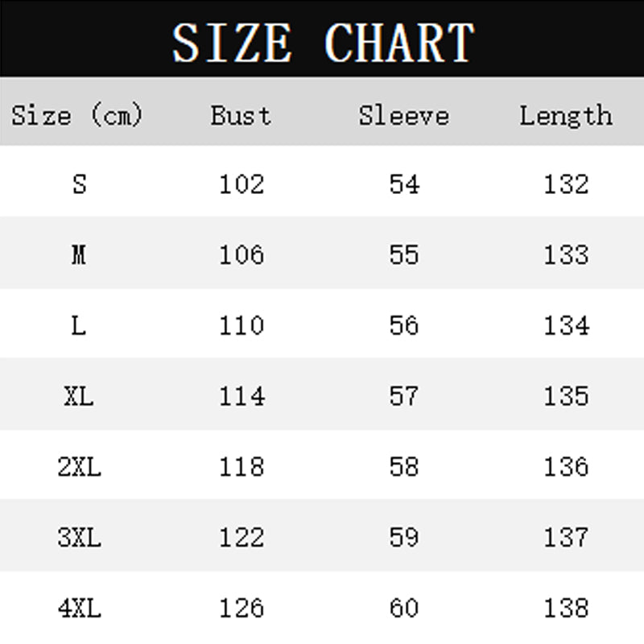
Task: Click the Sleeve column header
Action: [403, 115]
